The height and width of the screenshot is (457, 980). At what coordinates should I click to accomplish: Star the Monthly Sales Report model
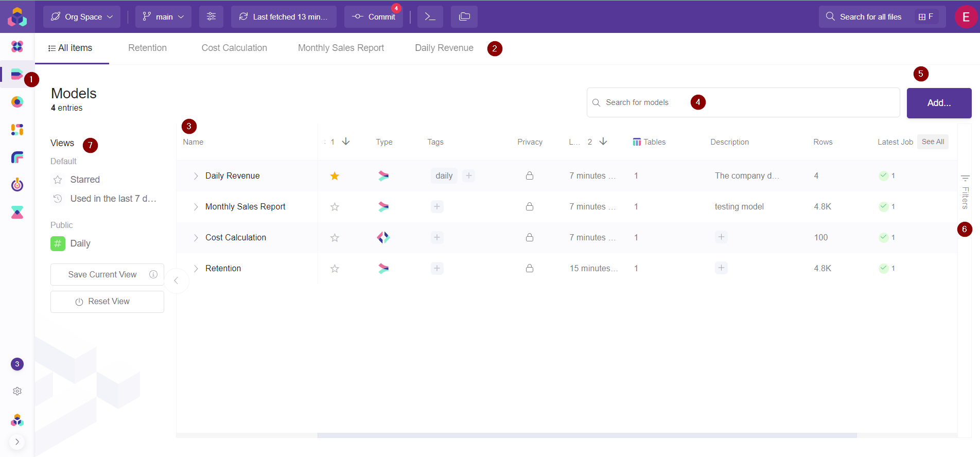pyautogui.click(x=335, y=207)
